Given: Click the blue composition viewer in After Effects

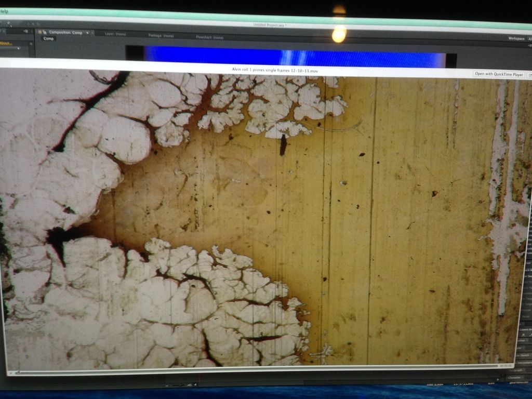Looking at the screenshot, I should 294,56.
